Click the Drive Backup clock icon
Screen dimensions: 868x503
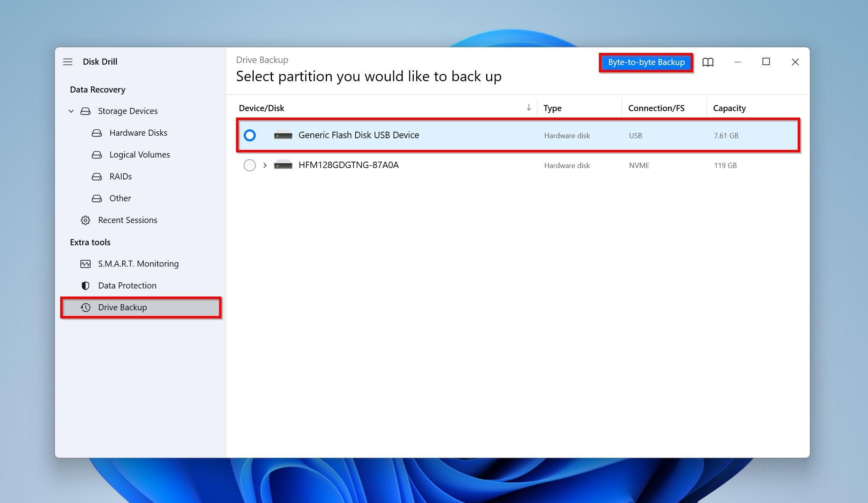point(85,307)
